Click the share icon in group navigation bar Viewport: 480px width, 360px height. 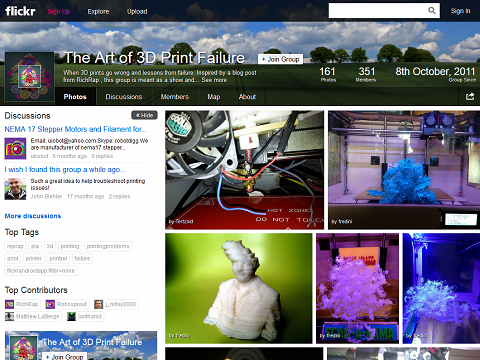[470, 97]
